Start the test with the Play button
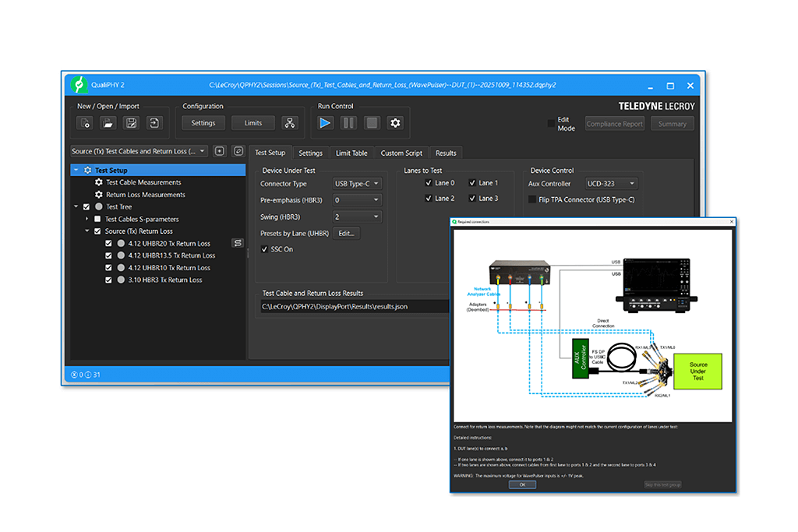 click(x=326, y=123)
